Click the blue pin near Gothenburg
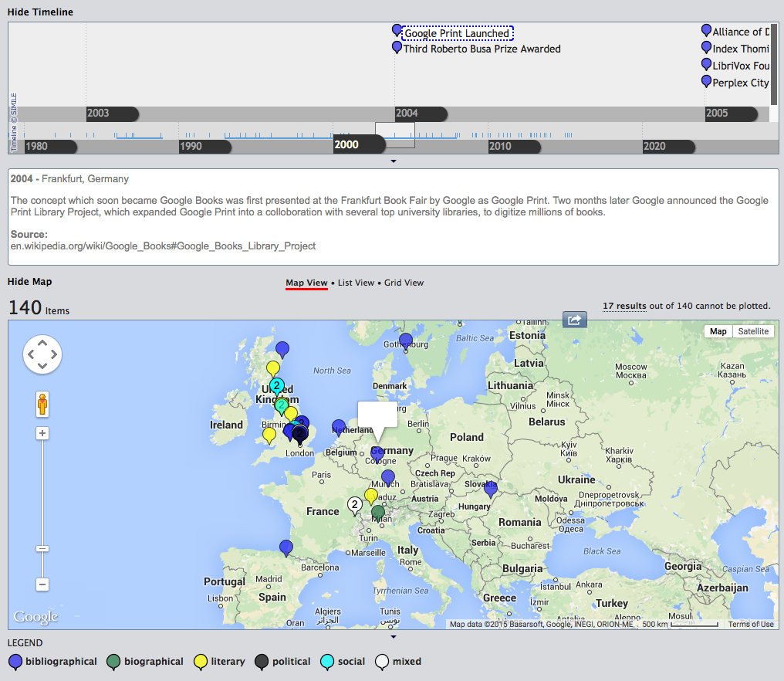784x681 pixels. [406, 340]
